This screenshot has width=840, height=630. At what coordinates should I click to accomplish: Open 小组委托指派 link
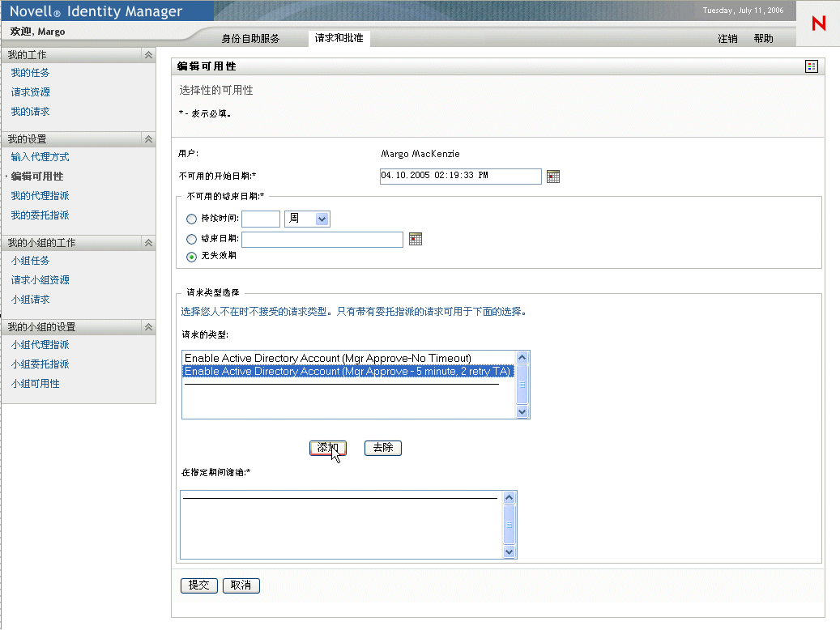pos(41,364)
